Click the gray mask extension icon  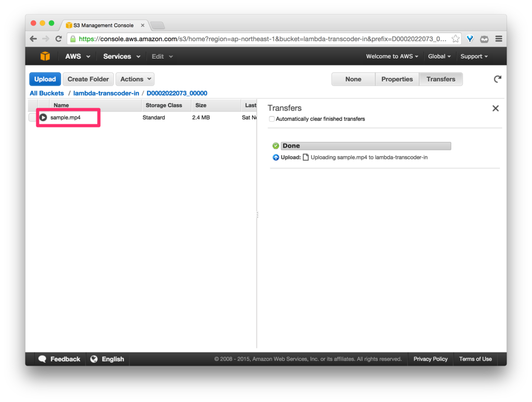click(484, 39)
